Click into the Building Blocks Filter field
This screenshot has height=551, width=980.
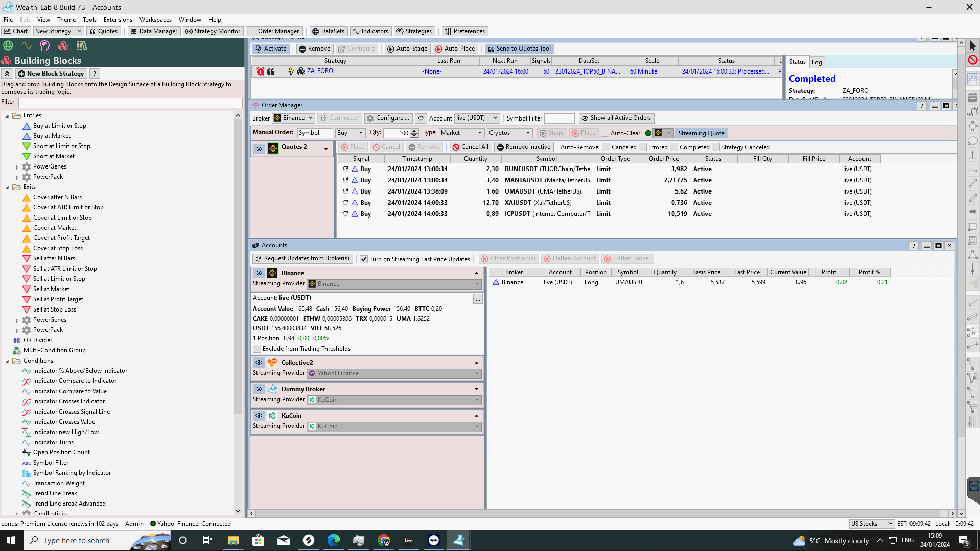tap(130, 103)
